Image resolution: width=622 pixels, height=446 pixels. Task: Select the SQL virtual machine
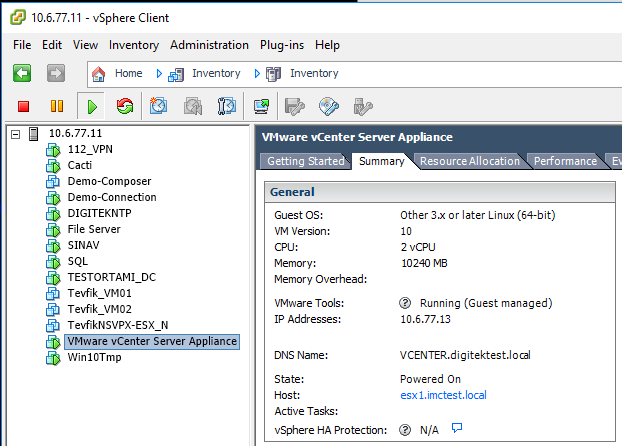[78, 261]
